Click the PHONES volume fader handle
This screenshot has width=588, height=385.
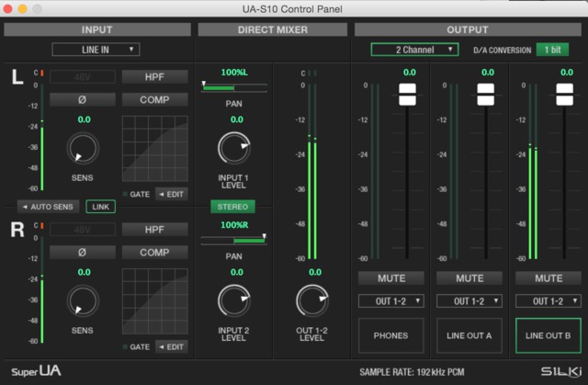click(408, 93)
